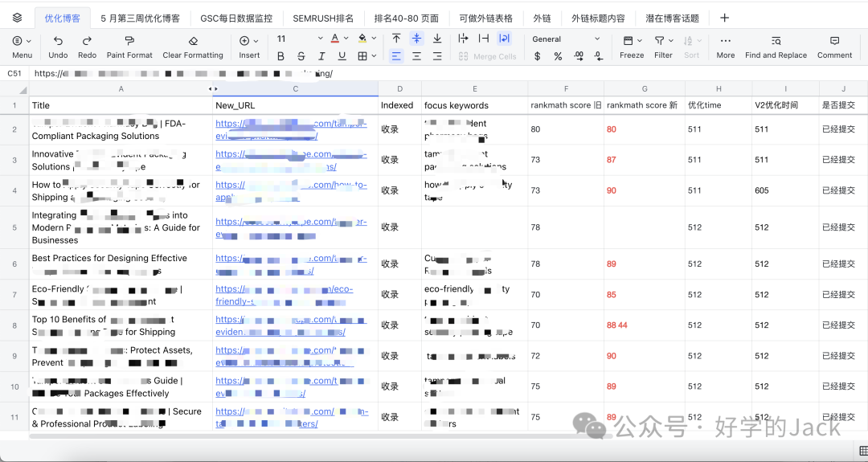
Task: Toggle strikethrough formatting
Action: [x=301, y=56]
